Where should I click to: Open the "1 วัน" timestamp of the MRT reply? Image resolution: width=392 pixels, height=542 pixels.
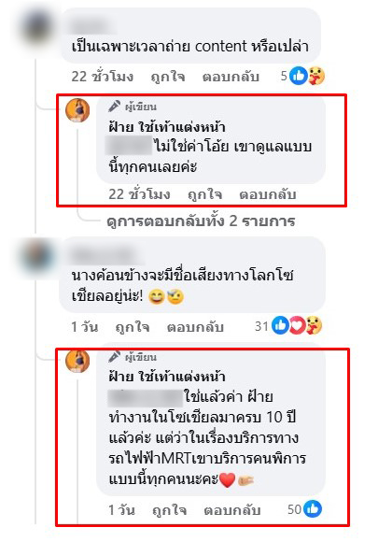point(122,510)
